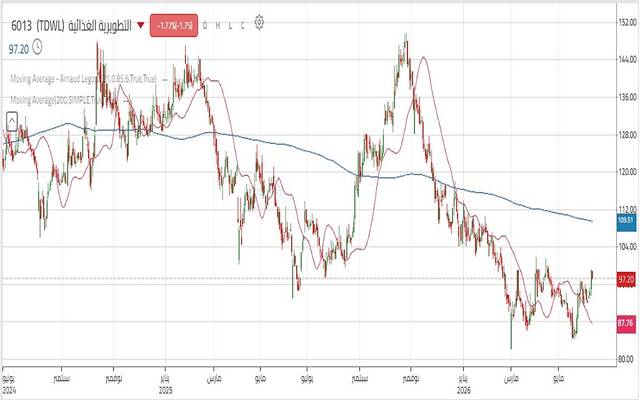Open more options for Arnaud Legoux moving average

[x=164, y=79]
